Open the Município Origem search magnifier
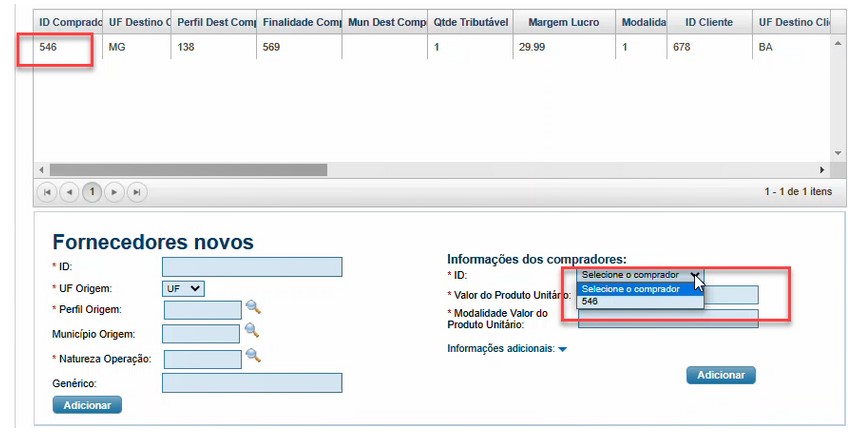The image size is (859, 435). tap(251, 330)
